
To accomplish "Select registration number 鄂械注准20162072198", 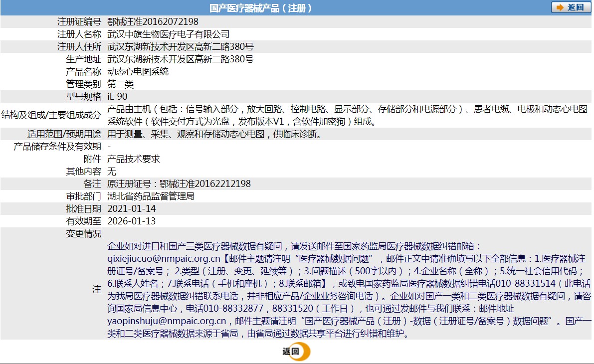I will [x=153, y=21].
